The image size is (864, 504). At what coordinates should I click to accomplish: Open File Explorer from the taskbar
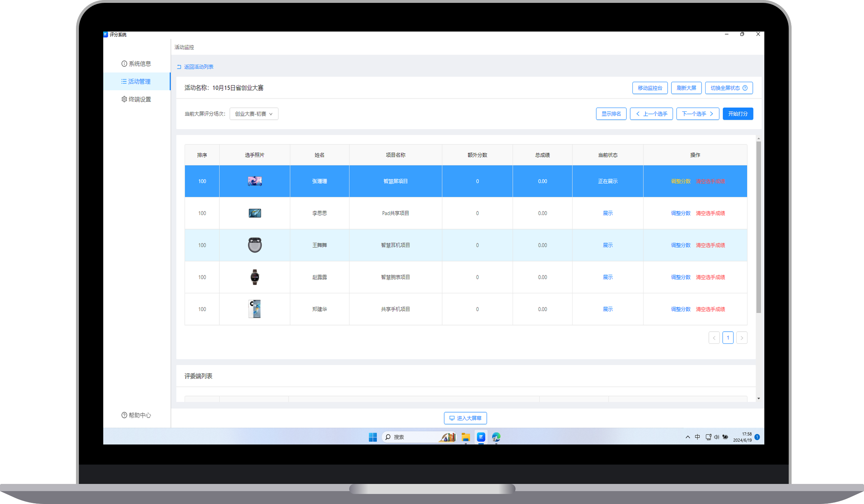click(x=465, y=437)
